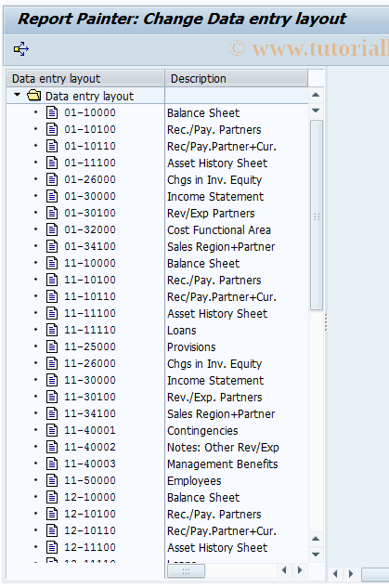Click the Data entry layout column header
The image size is (389, 588).
coord(85,78)
